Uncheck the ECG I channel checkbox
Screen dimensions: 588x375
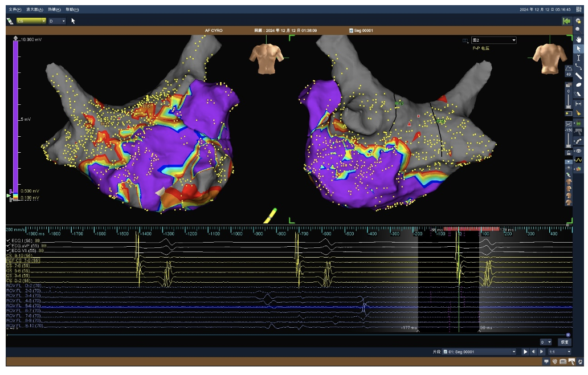[9, 241]
